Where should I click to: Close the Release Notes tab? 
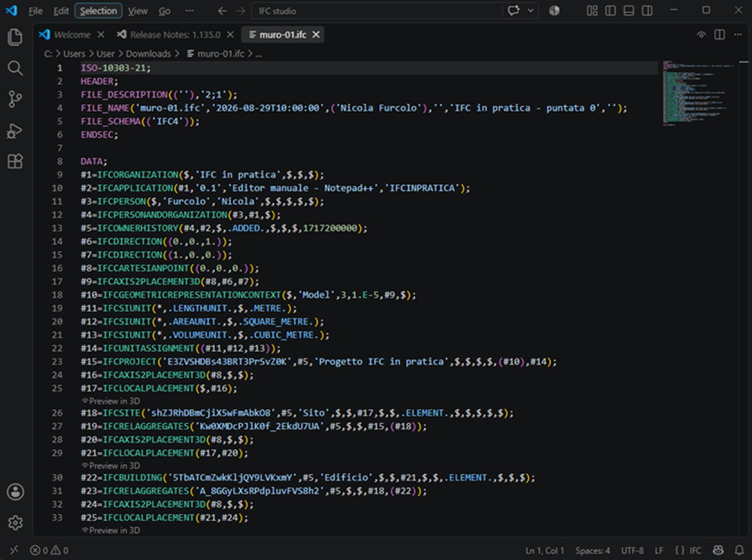click(230, 35)
